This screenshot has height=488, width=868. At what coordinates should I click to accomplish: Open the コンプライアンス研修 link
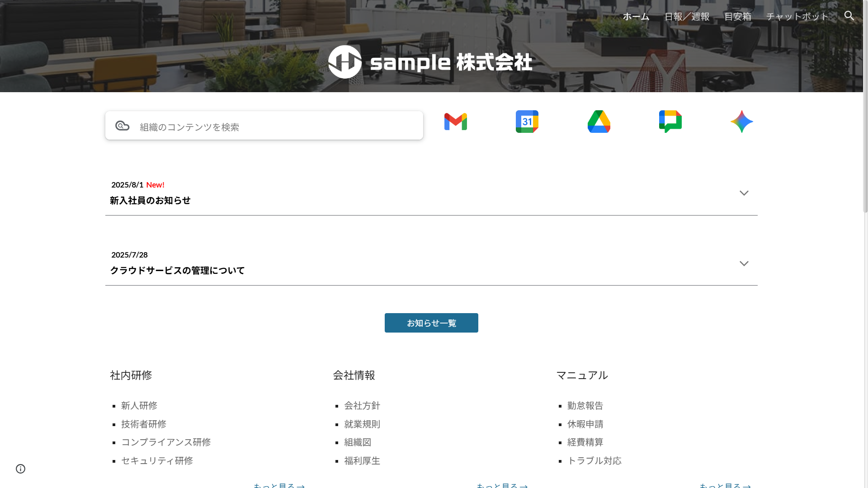[x=166, y=442]
